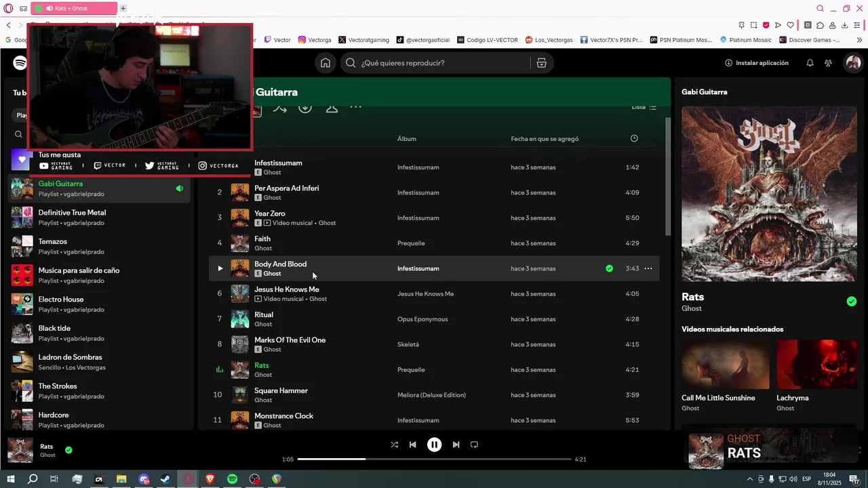Toggle the saved checkmark in bottom-left now playing
Viewport: 868px width, 488px height.
(x=68, y=449)
